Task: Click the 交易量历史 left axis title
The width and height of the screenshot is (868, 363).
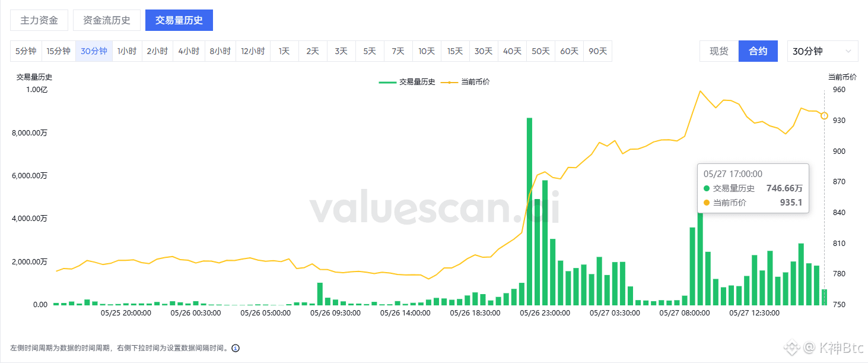Action: click(34, 77)
